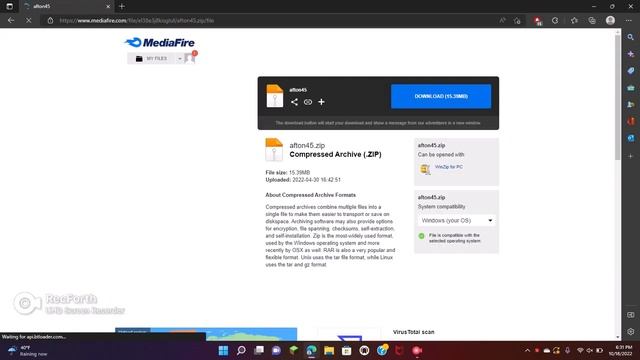The width and height of the screenshot is (640, 360).
Task: Open new tab with plus button
Action: pos(122,6)
